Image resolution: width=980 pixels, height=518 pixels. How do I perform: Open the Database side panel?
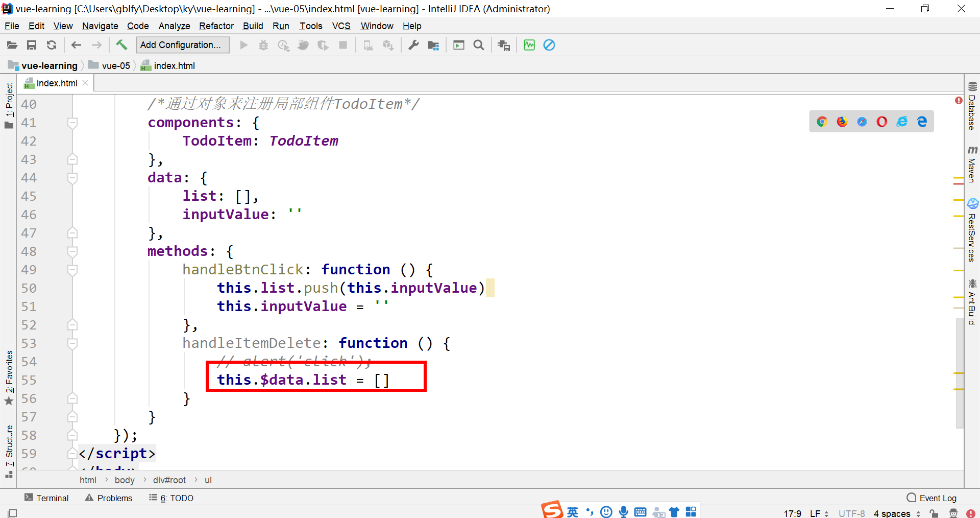tap(972, 106)
